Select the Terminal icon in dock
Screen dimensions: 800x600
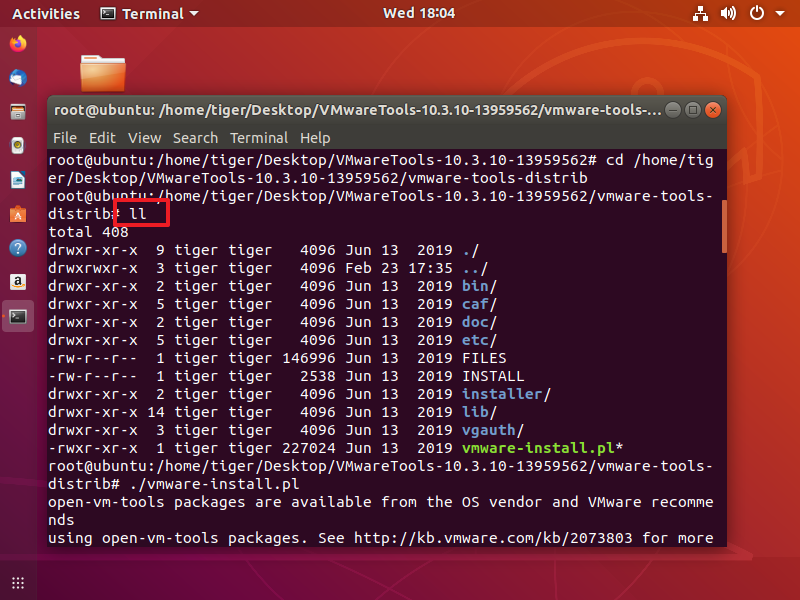[x=18, y=317]
